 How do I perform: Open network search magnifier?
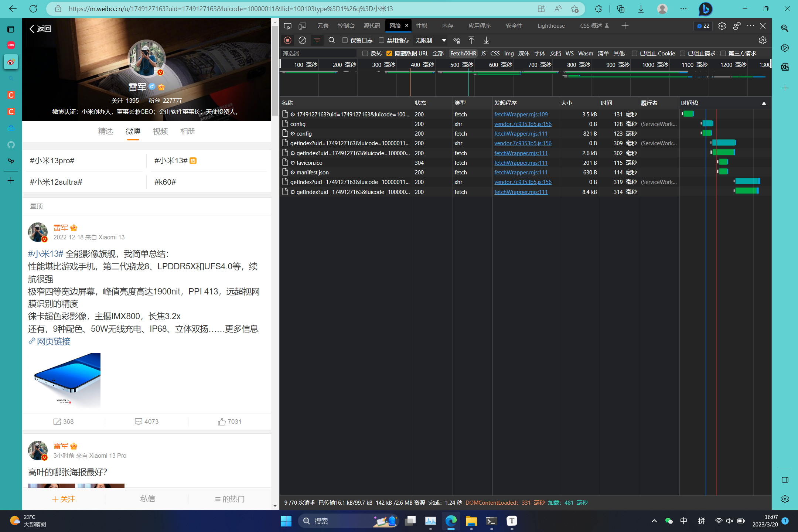(332, 40)
